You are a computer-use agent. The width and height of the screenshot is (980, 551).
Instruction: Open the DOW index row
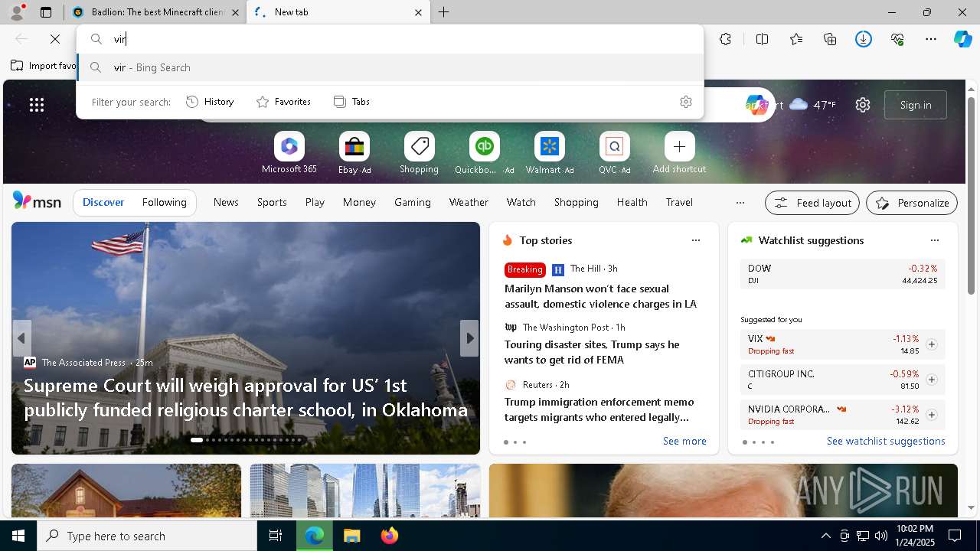(842, 274)
